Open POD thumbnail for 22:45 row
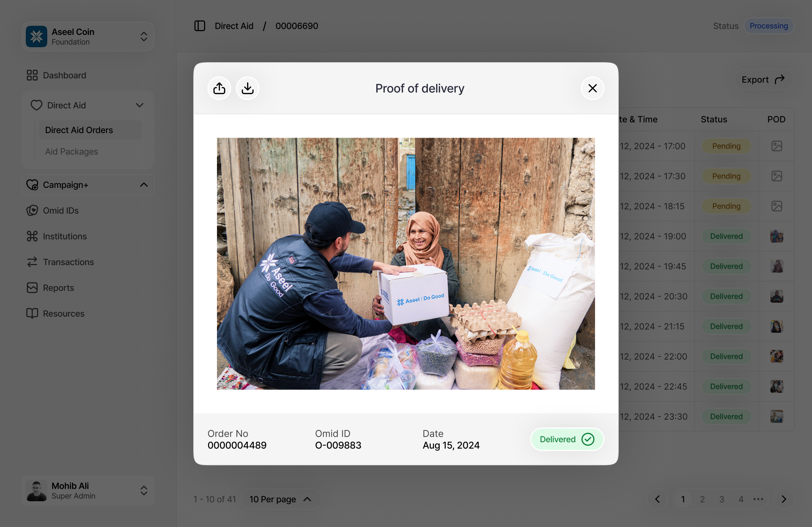Screen dimensions: 812x527 click(x=777, y=386)
